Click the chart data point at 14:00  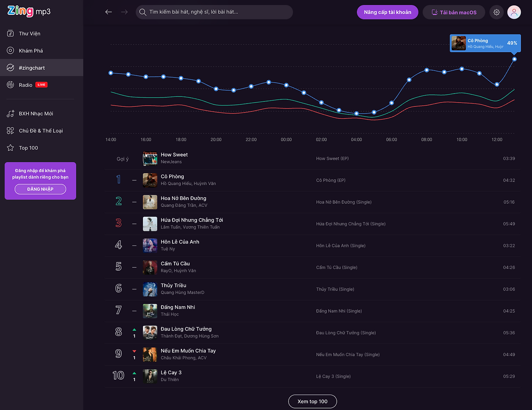point(111,73)
